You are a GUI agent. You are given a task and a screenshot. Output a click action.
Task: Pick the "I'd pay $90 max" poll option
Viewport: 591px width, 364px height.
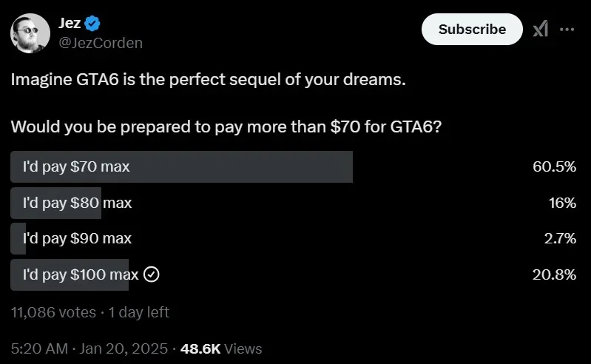click(77, 238)
